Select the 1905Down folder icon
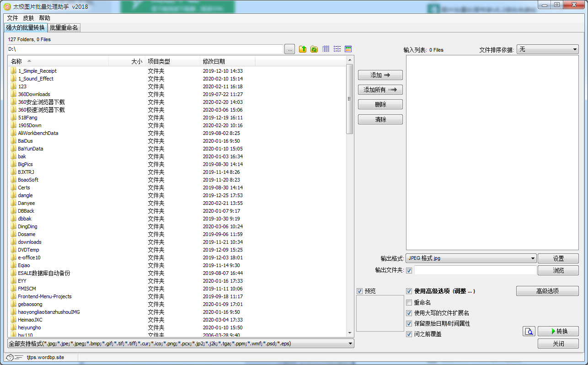Screen dimensions: 588x365 click(14, 125)
